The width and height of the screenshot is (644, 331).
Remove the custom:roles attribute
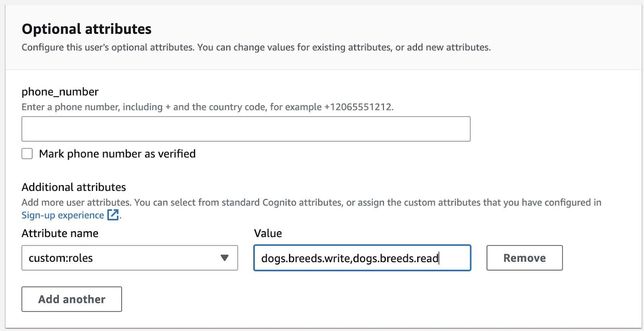click(524, 258)
